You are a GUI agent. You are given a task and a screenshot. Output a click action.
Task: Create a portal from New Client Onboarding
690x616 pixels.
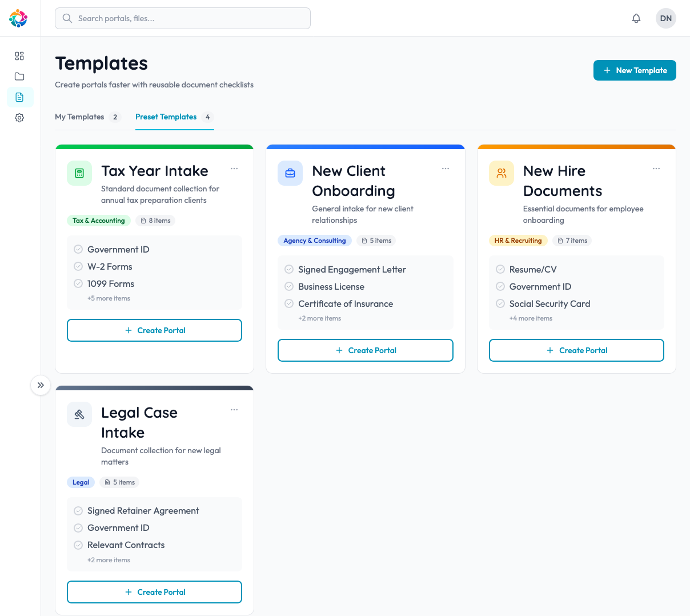pos(365,350)
